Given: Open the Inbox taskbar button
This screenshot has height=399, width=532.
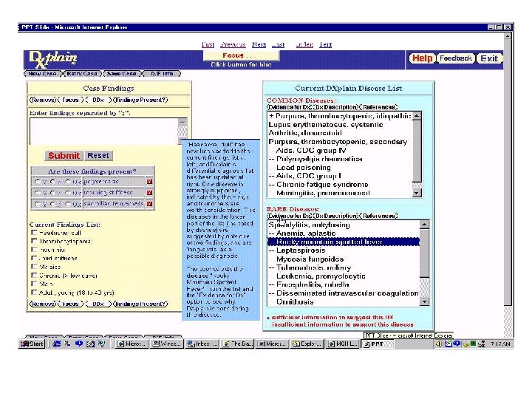Looking at the screenshot, I should (x=202, y=344).
